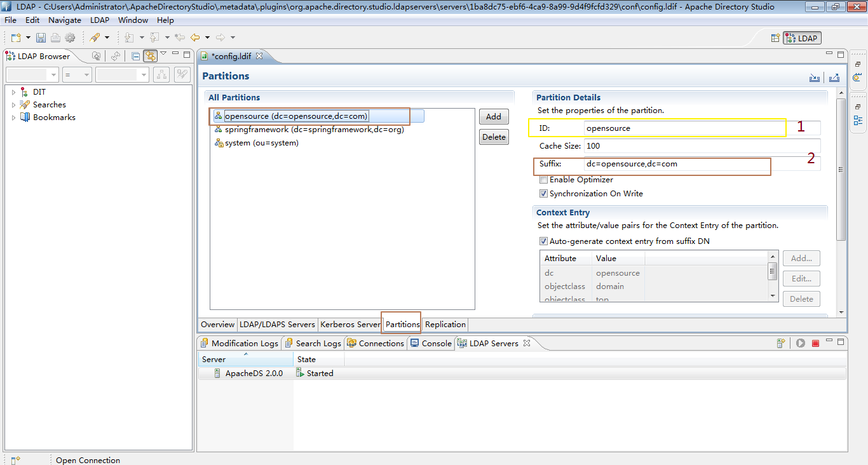Switch to the LDAP/LDAPS Servers tab
The height and width of the screenshot is (465, 868).
[277, 325]
